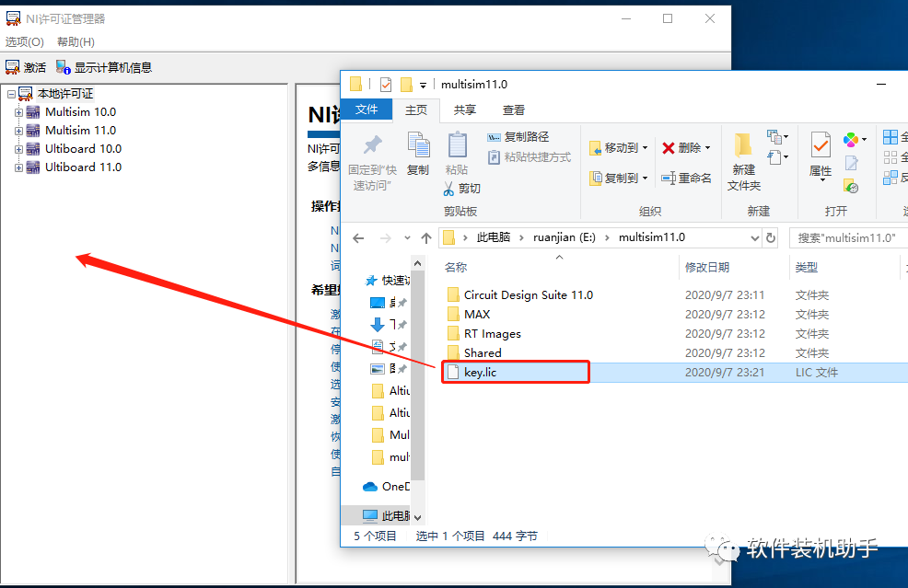Image resolution: width=908 pixels, height=588 pixels.
Task: Open the 帮助(H) menu
Action: coord(76,41)
